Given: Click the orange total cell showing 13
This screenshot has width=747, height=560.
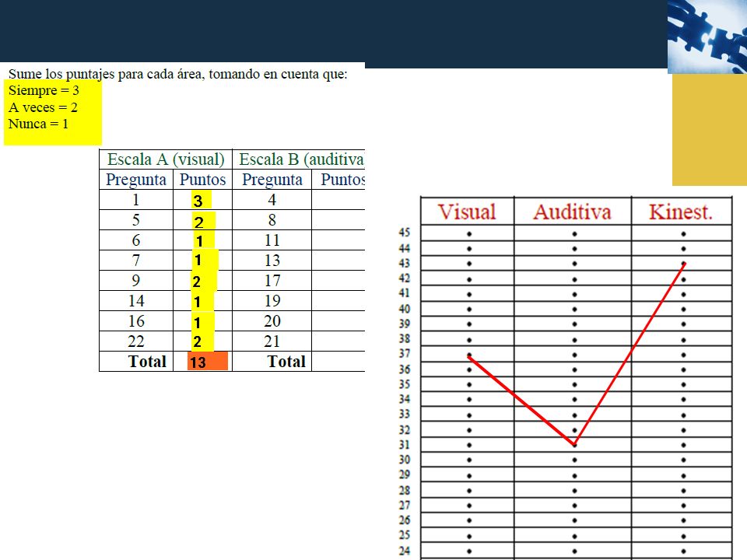Looking at the screenshot, I should (x=208, y=362).
